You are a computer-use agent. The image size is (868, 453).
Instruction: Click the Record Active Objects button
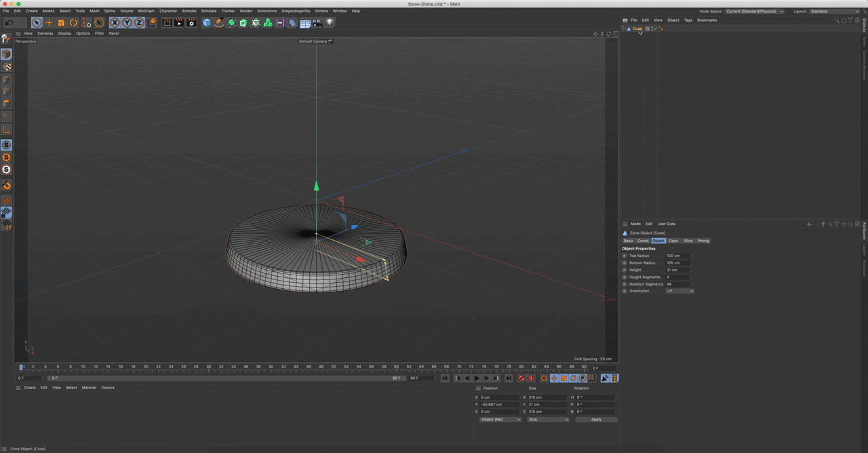[521, 378]
